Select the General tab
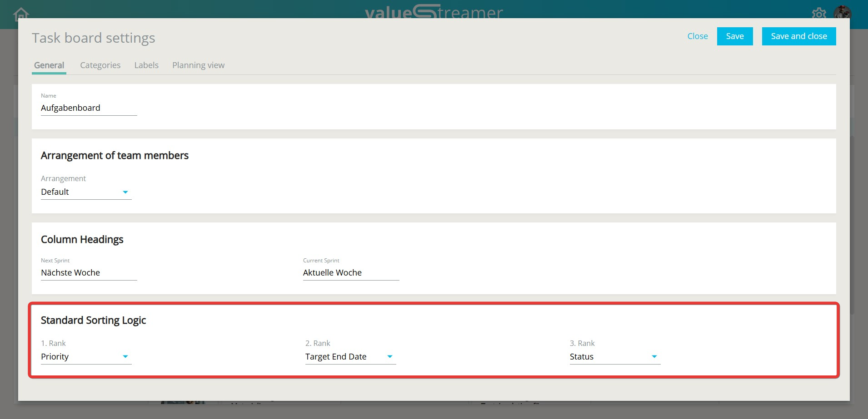This screenshot has width=868, height=419. 49,65
